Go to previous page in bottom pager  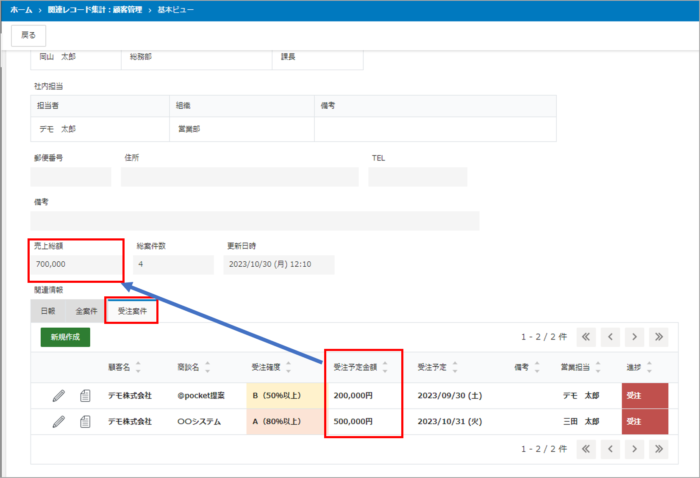[610, 449]
